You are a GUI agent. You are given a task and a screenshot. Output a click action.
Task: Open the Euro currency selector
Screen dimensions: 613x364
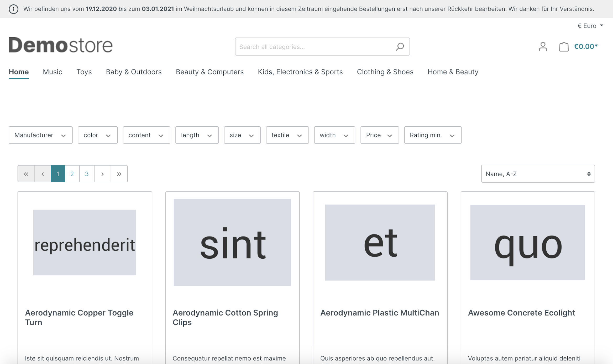pyautogui.click(x=590, y=26)
